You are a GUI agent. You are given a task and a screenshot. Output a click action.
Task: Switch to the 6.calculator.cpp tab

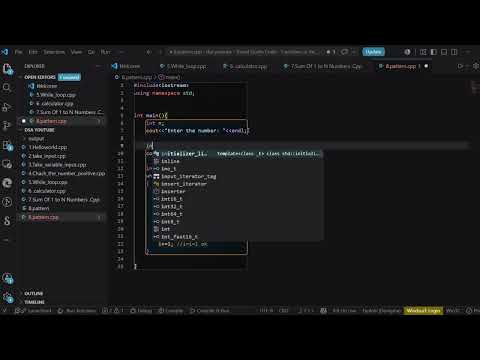point(245,66)
